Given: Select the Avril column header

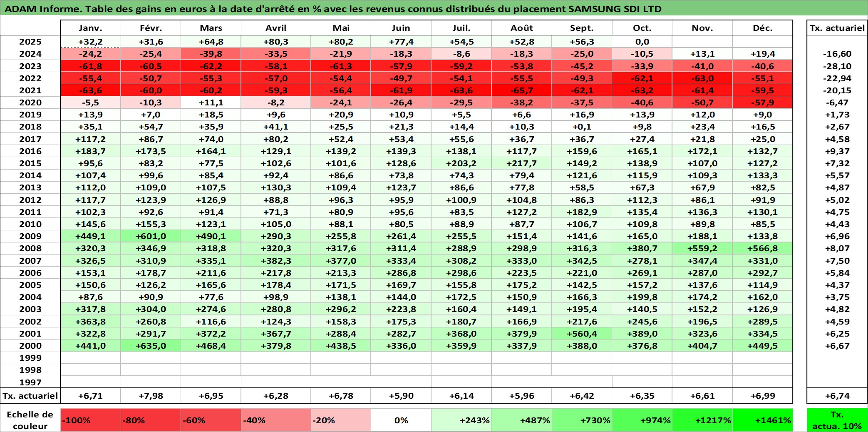Looking at the screenshot, I should tap(276, 28).
